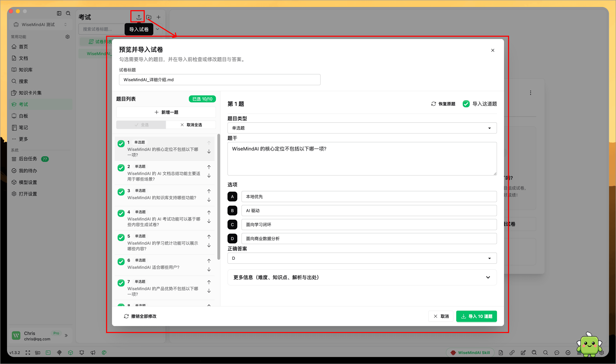Viewport: 616px width, 364px height.
Task: Click the 恢复原题 button
Action: [443, 104]
